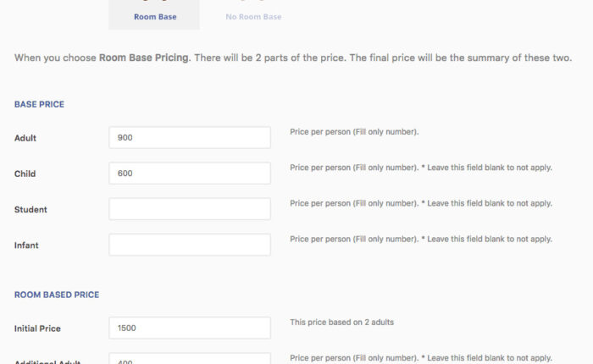Viewport: 593px width, 364px height.
Task: Click the Infant field label
Action: tap(27, 245)
